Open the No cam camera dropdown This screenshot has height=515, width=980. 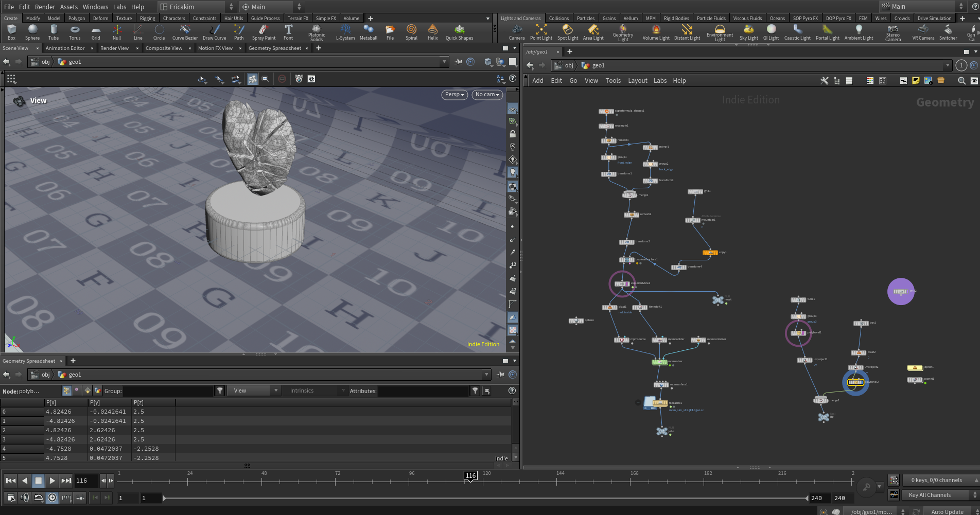click(x=487, y=95)
